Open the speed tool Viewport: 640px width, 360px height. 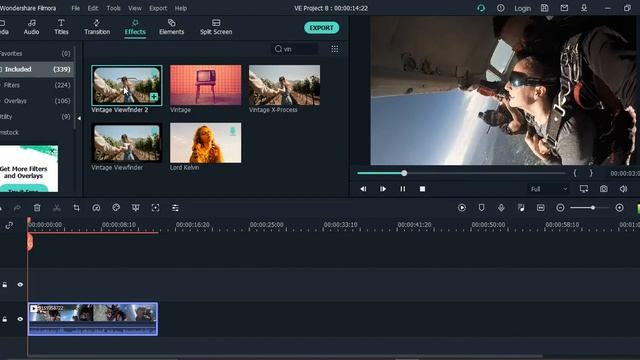pyautogui.click(x=96, y=208)
